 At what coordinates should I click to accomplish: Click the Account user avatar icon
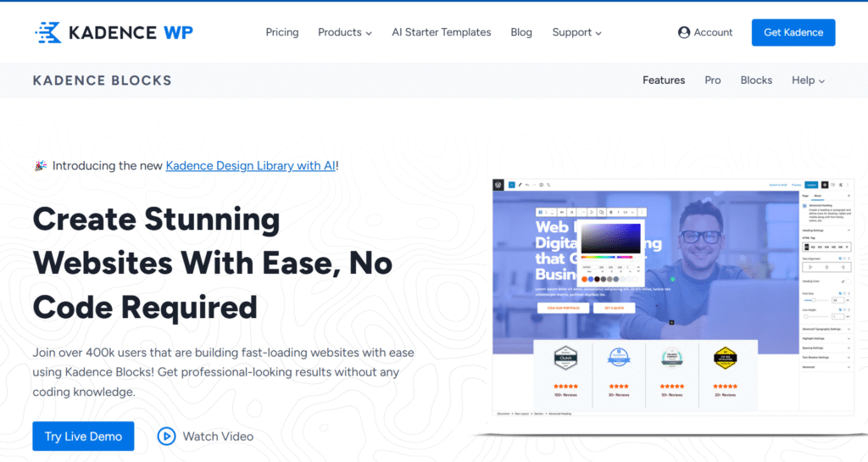click(x=684, y=32)
